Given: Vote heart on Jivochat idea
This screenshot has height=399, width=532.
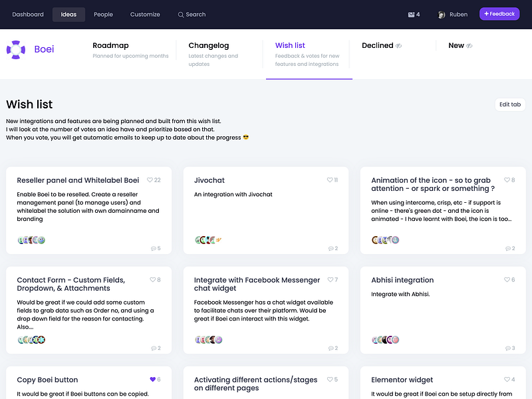Looking at the screenshot, I should tap(330, 180).
